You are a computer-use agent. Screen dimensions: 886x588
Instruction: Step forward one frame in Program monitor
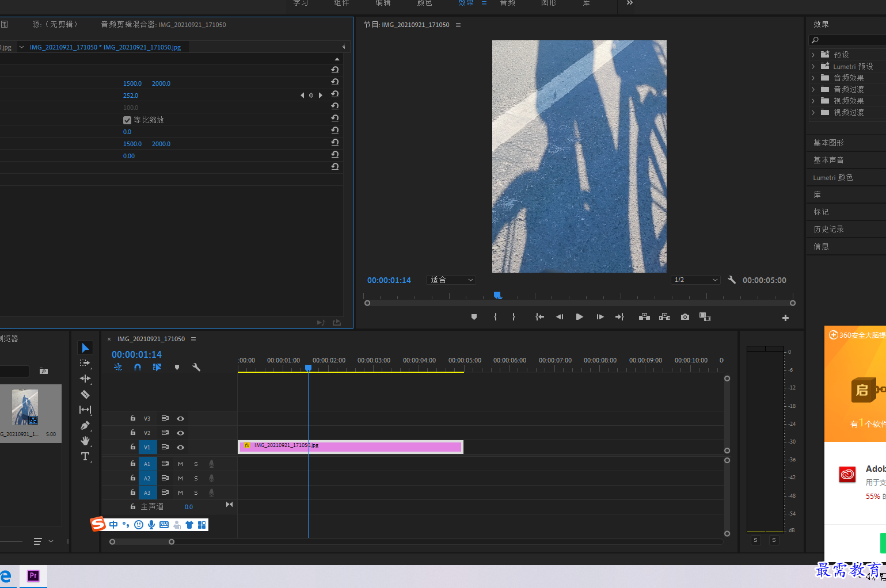pos(600,317)
